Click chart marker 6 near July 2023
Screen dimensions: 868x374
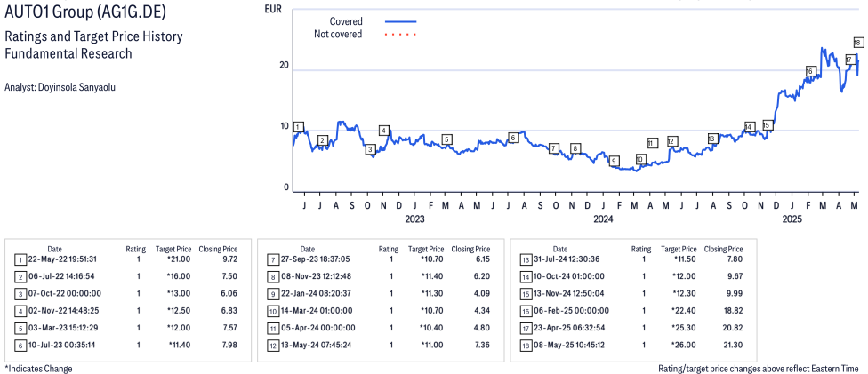point(513,138)
